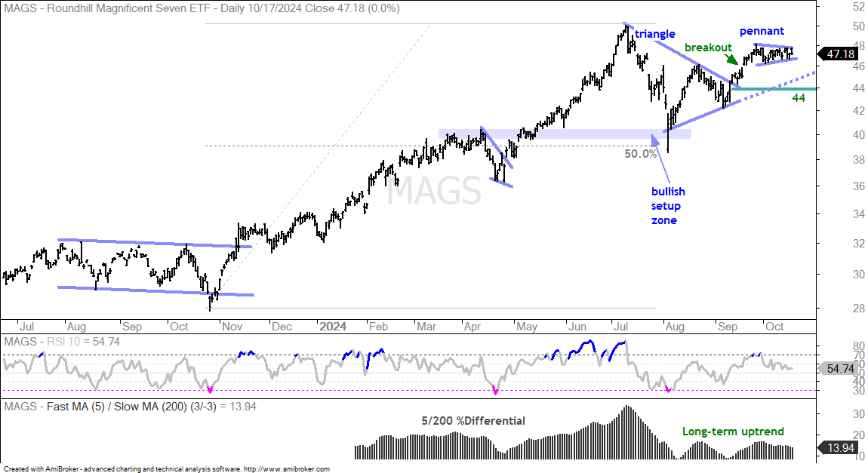Image resolution: width=868 pixels, height=473 pixels.
Task: Click the pennant annotation label
Action: tap(762, 31)
